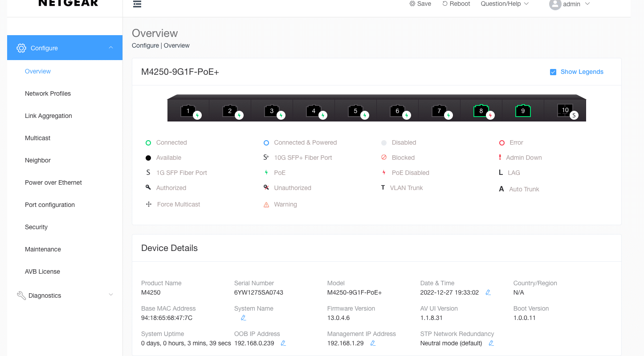Viewport: 644px width, 356px height.
Task: Click the Configure breadcrumb text
Action: pyautogui.click(x=145, y=45)
